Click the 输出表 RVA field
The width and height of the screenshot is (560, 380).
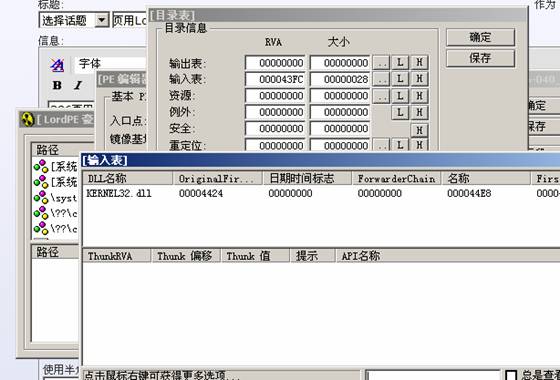275,63
